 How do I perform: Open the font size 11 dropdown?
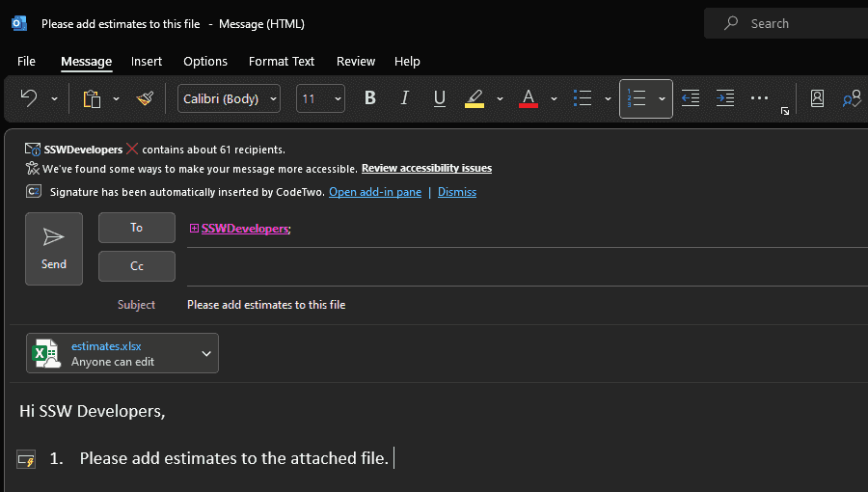point(320,98)
